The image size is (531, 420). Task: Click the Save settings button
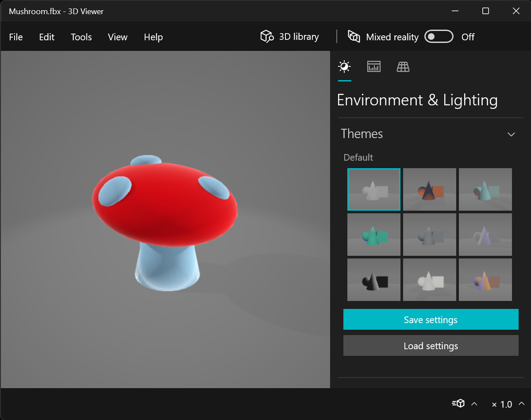(x=431, y=320)
